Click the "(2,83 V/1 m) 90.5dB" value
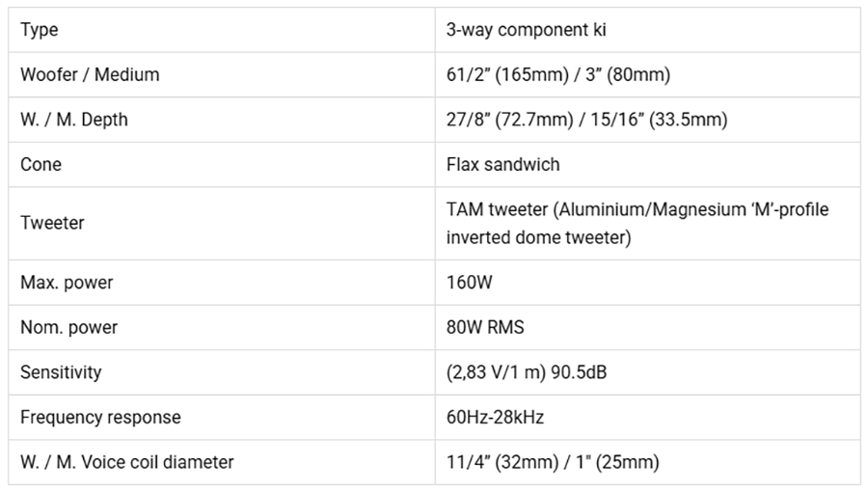Screen dimensions: 868x492 coord(527,371)
